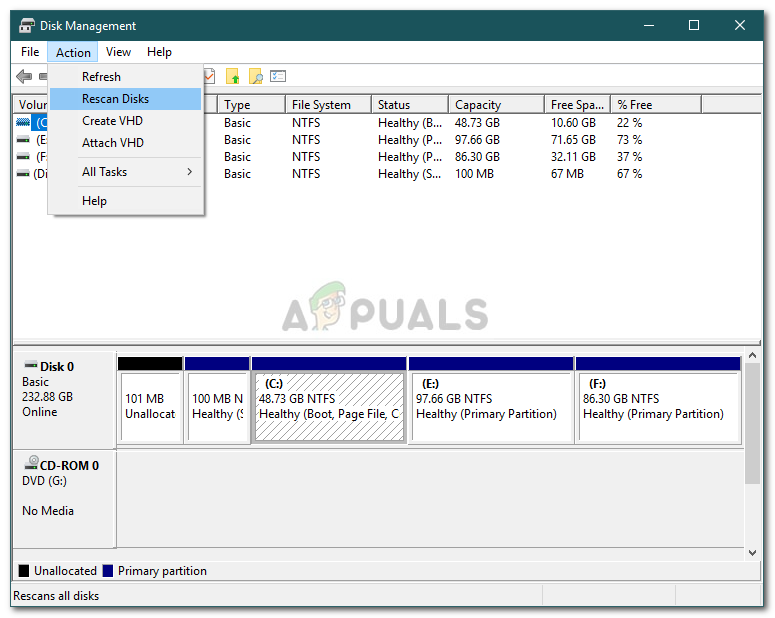
Task: Select the 100 MB Healthy system partition block
Action: point(217,399)
